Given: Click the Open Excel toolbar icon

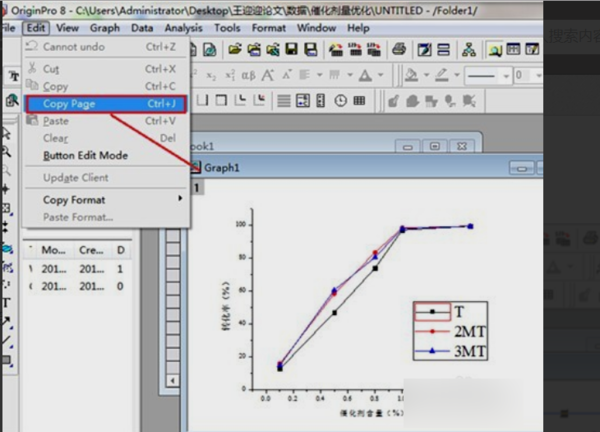Looking at the screenshot, I should click(x=273, y=49).
